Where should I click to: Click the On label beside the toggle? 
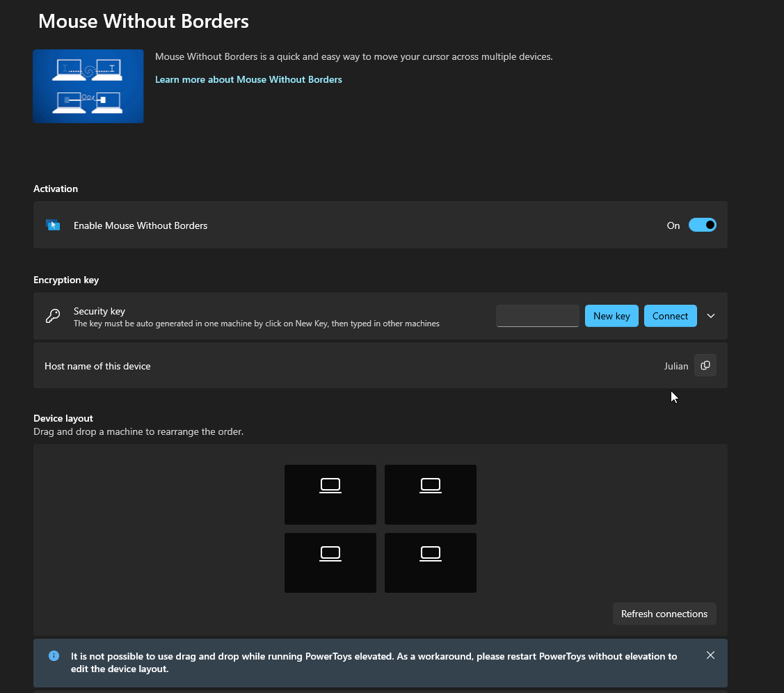[673, 225]
